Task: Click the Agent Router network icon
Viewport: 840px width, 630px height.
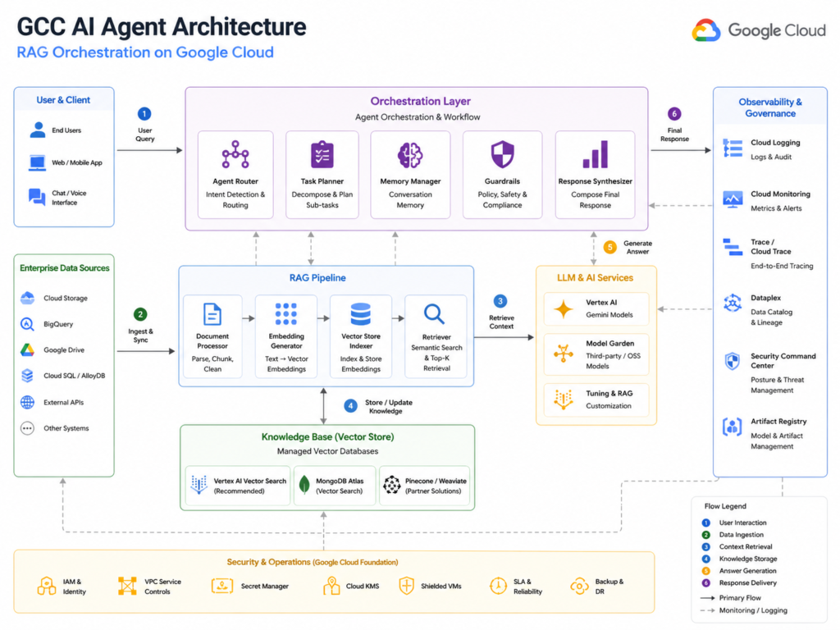Action: [x=235, y=154]
